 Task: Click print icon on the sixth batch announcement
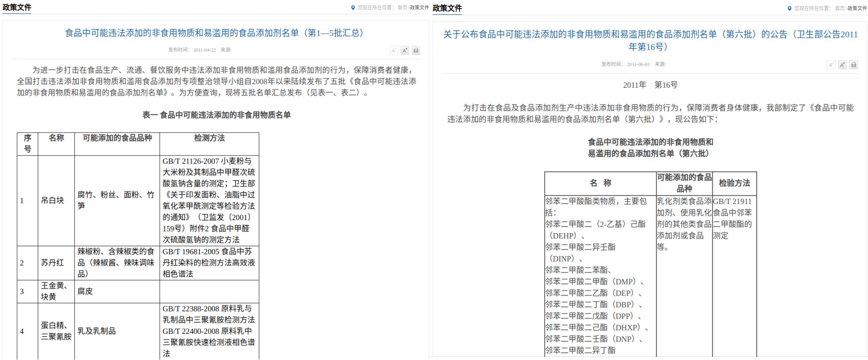point(853,65)
